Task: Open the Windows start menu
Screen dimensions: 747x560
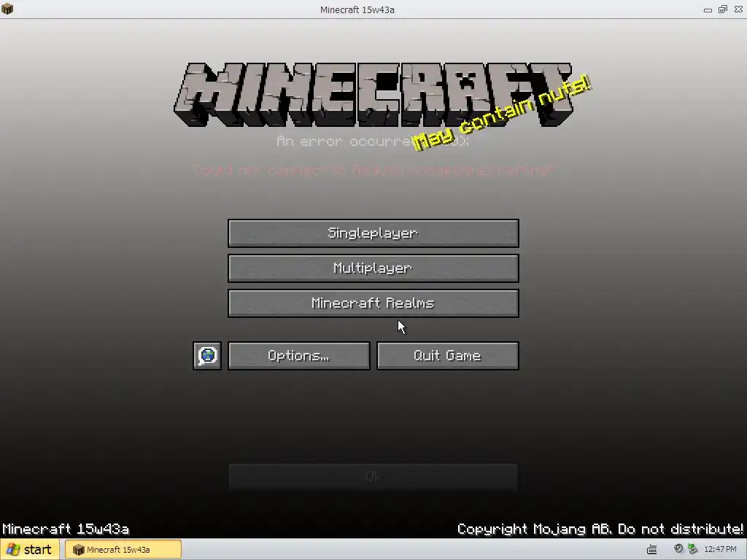Action: click(x=29, y=550)
